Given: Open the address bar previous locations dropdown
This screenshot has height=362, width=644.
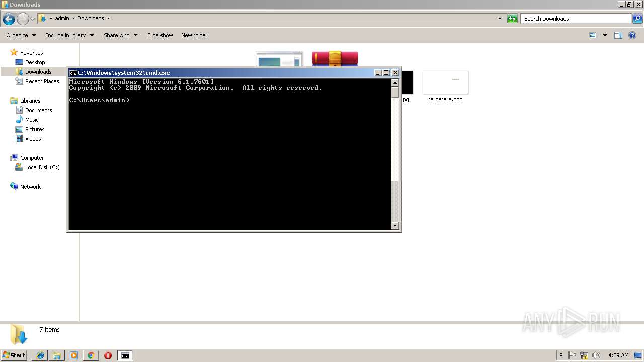Looking at the screenshot, I should coord(500,19).
